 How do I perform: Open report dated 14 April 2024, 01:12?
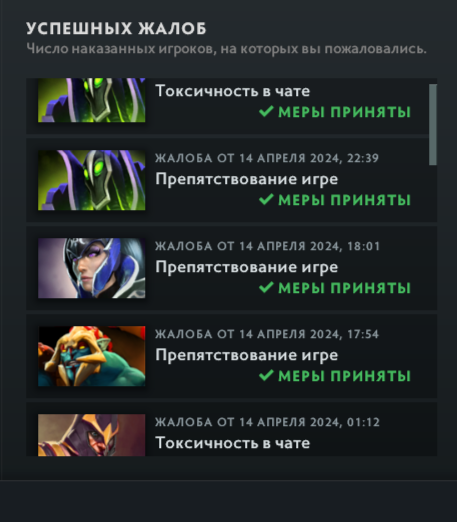(231, 429)
